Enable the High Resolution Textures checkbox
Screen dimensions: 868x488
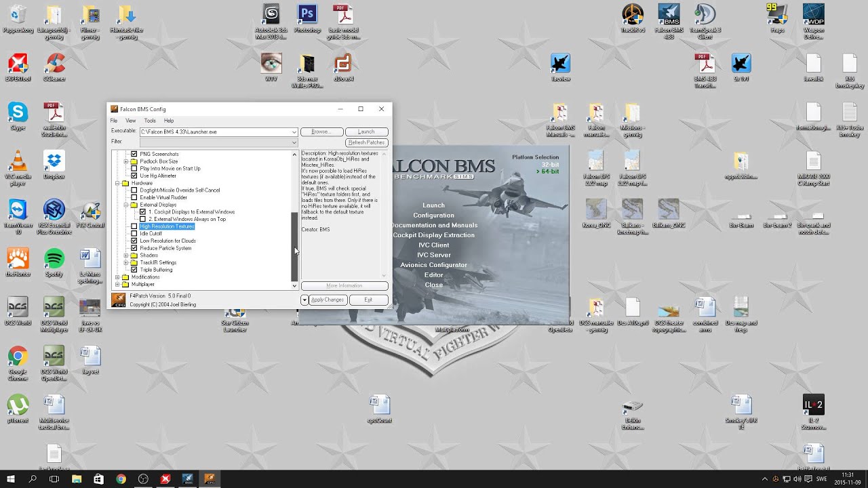pyautogui.click(x=134, y=226)
